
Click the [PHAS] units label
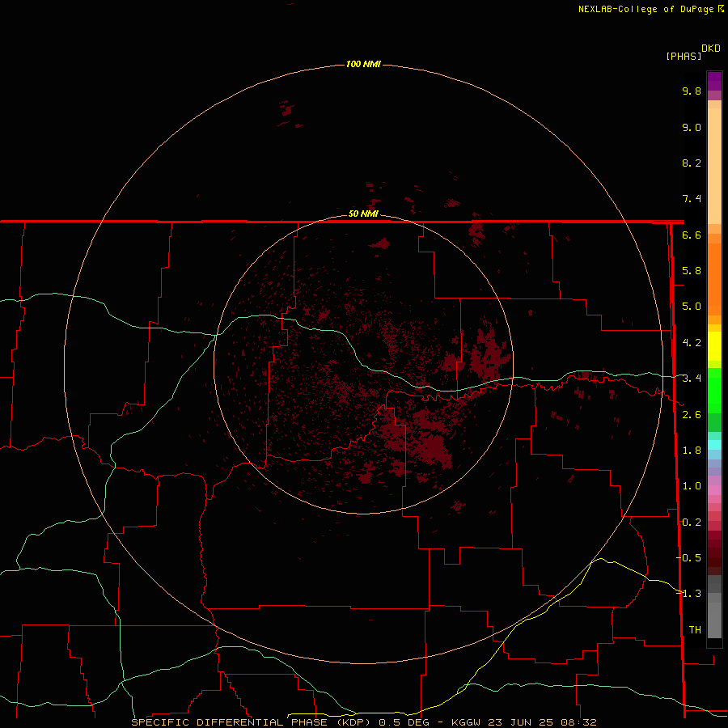pos(684,56)
